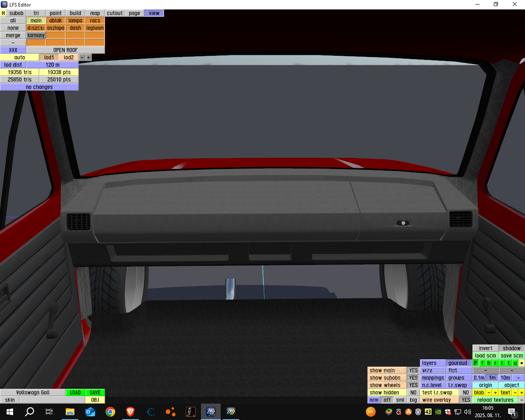Select the kormany subobject
The image size is (525, 420).
pos(36,35)
